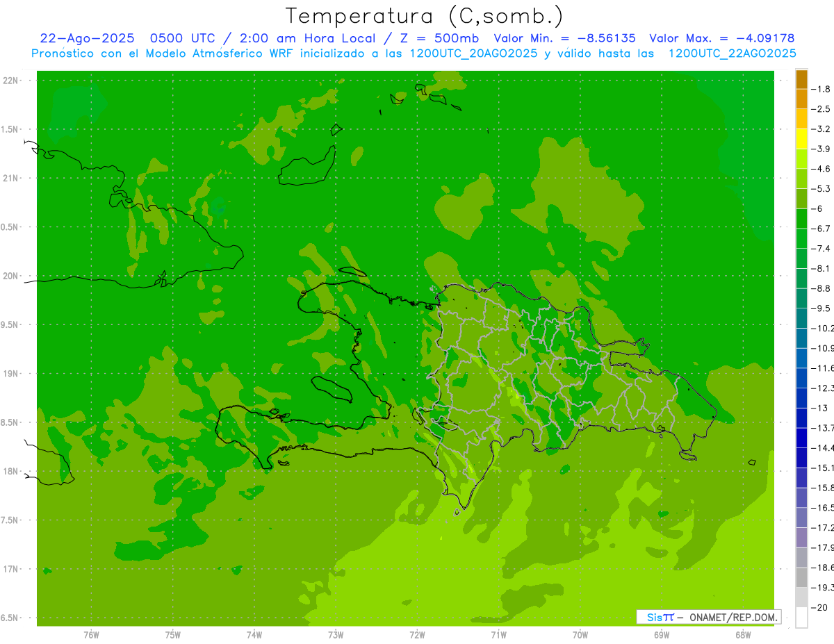Click the "76W" longitude axis label
Image resolution: width=834 pixels, height=644 pixels.
pyautogui.click(x=91, y=635)
